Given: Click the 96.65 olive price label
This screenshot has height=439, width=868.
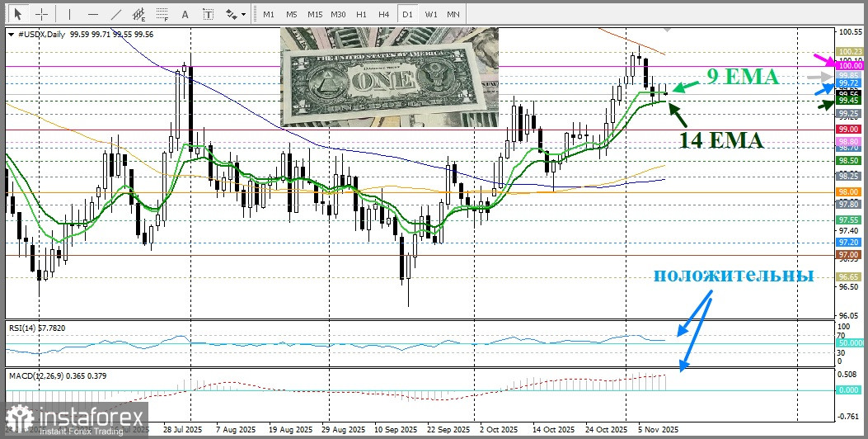Looking at the screenshot, I should click(848, 276).
